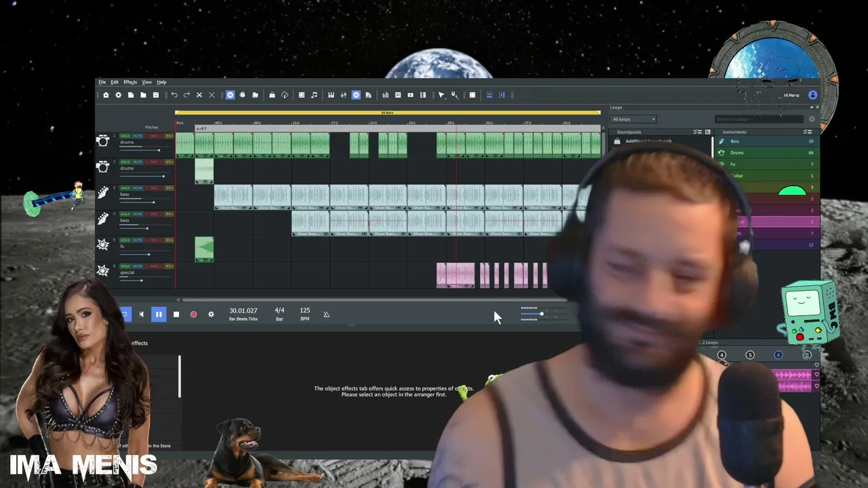Solo track 1 drums

(125, 136)
